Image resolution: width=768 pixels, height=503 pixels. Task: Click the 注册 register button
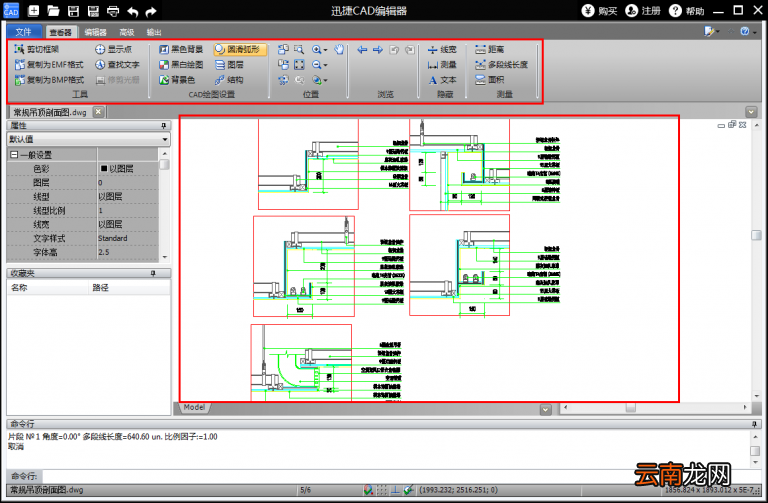tap(643, 11)
